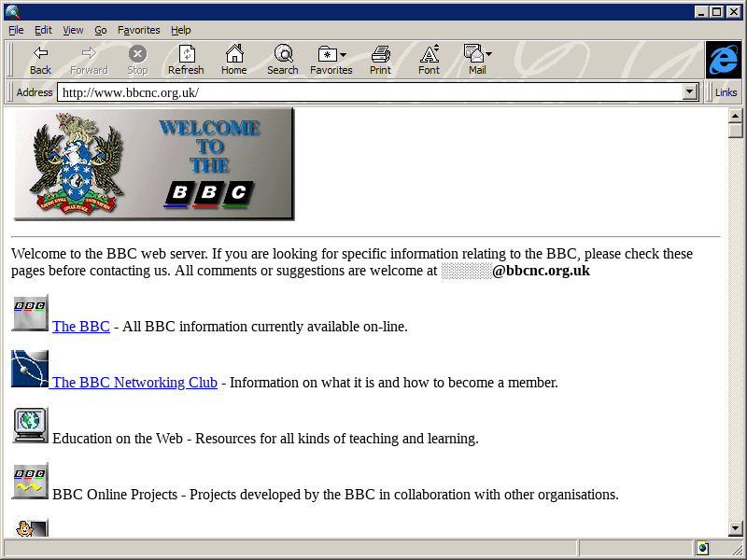
Task: Click the scroll down arrow on scrollbar
Action: 736,529
